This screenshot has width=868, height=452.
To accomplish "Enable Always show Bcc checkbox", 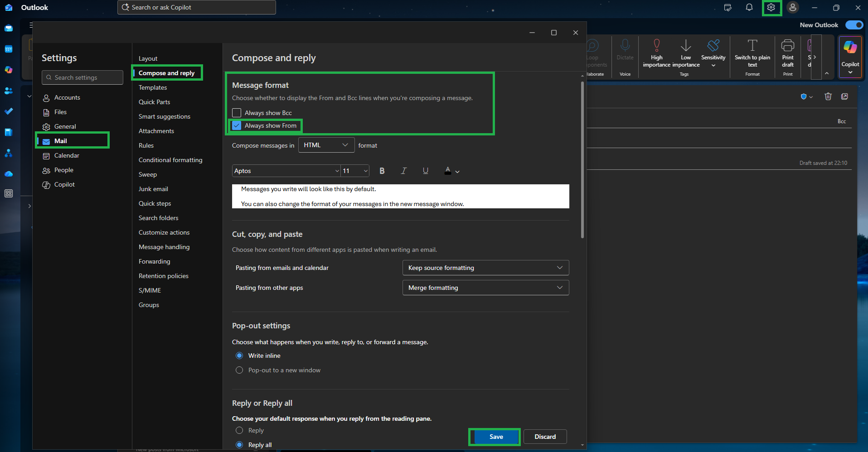I will click(x=237, y=113).
